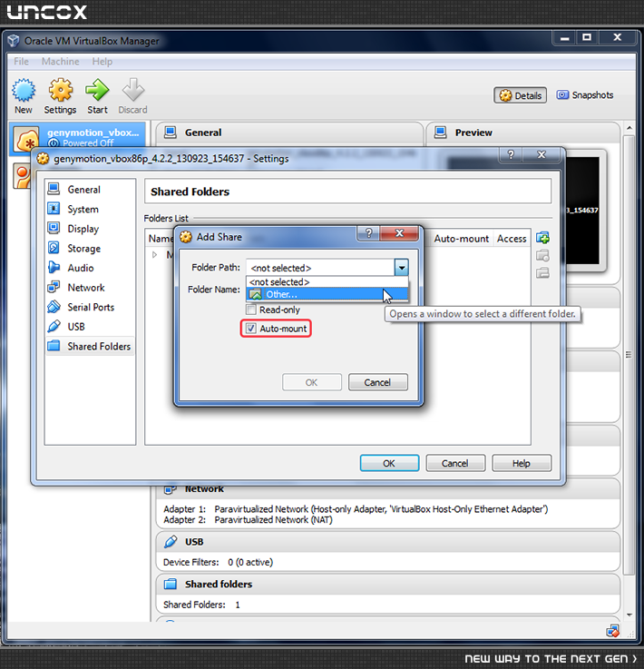Image resolution: width=644 pixels, height=669 pixels.
Task: Click the Name column header
Action: [161, 239]
